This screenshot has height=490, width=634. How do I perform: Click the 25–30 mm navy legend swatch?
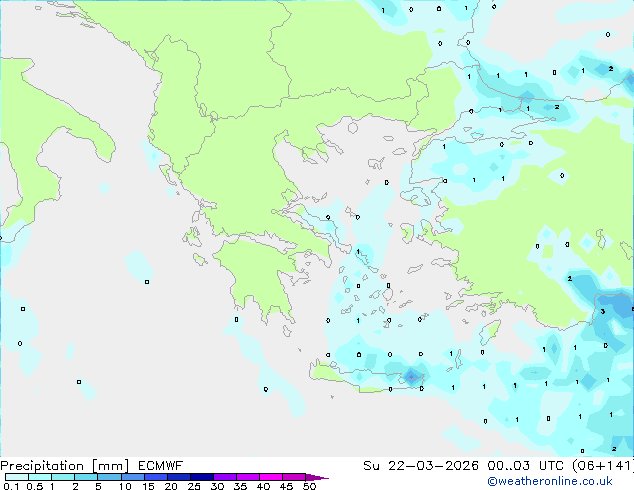(x=202, y=477)
